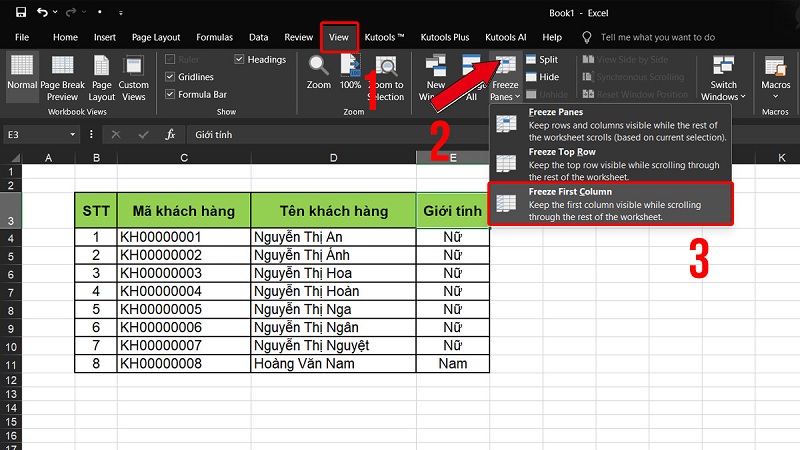This screenshot has height=450, width=800.
Task: Open Custom Views
Action: (134, 78)
